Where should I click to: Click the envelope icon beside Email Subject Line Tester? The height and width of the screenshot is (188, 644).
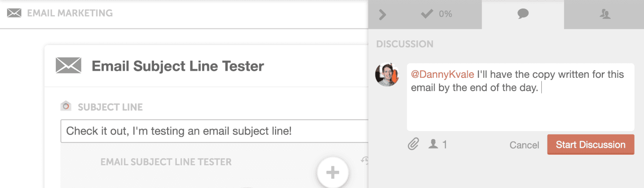[x=68, y=65]
